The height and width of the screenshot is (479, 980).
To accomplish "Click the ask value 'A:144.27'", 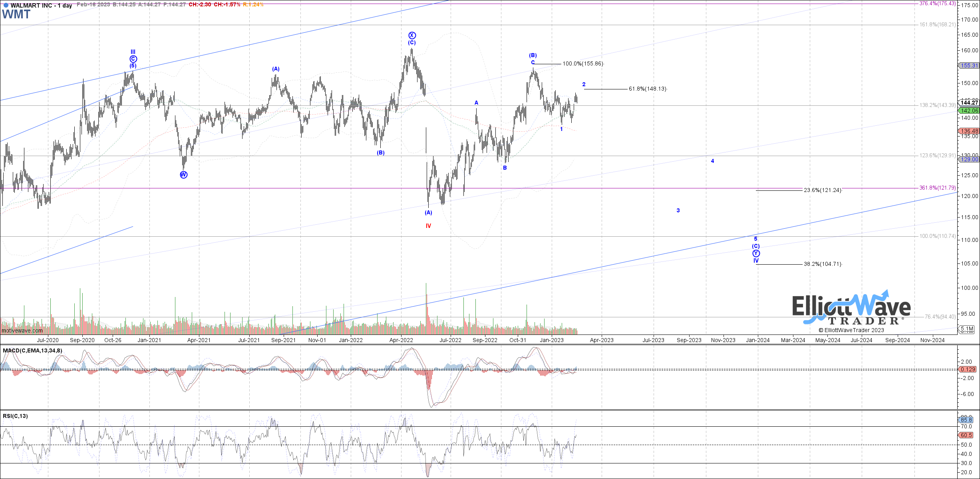I will pos(149,5).
